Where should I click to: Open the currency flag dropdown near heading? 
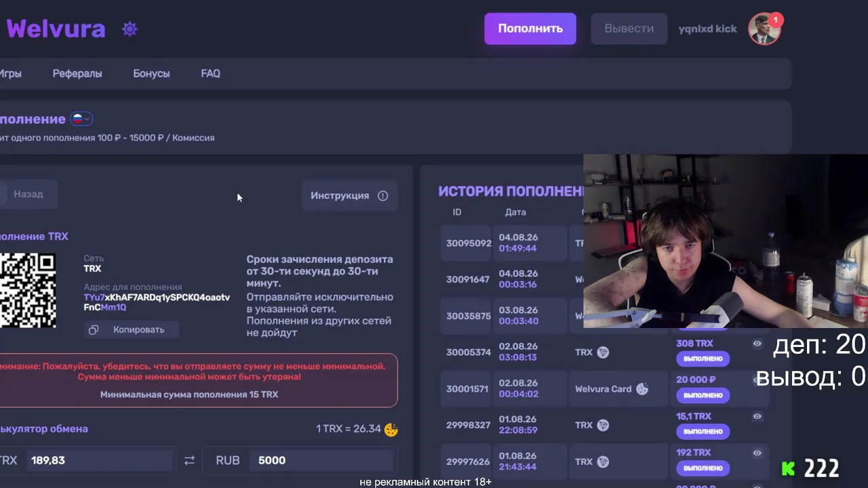[x=81, y=119]
